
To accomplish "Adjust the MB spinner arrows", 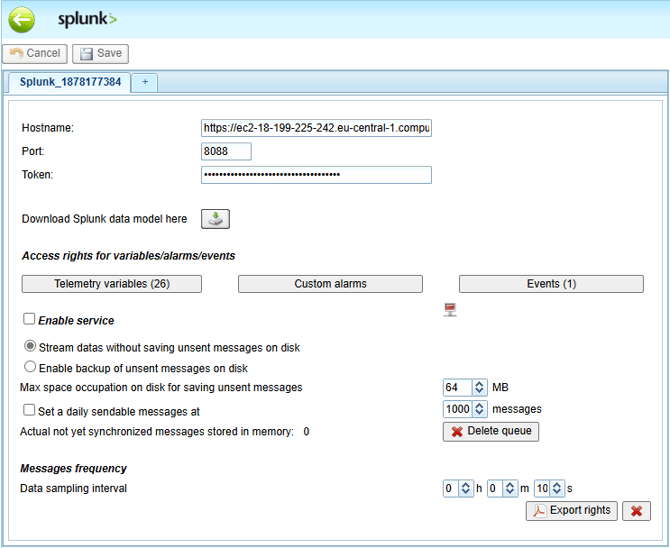I will click(x=479, y=387).
